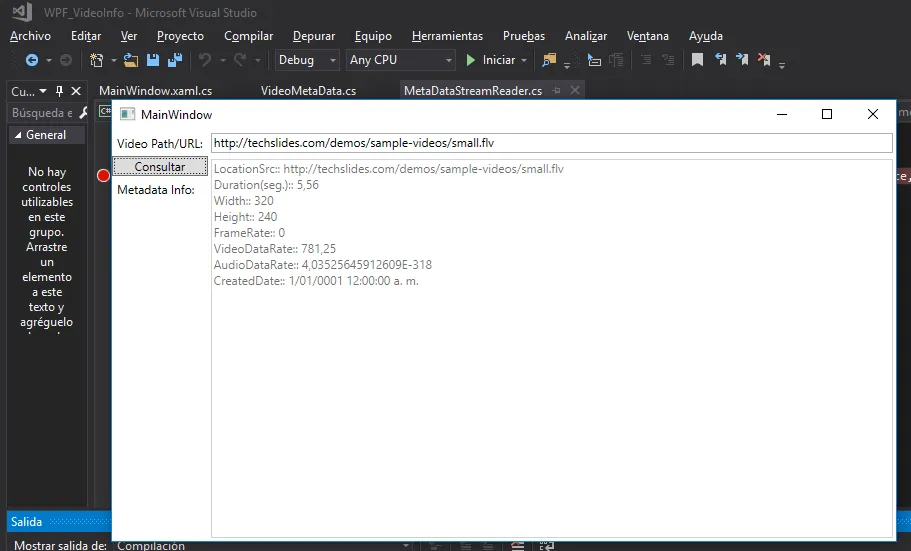Pin the toolbox panel with the pushpin icon
Viewport: 911px width, 551px height.
point(59,91)
